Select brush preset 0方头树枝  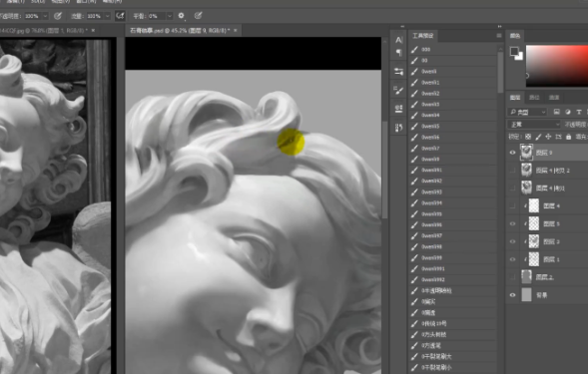(453, 335)
